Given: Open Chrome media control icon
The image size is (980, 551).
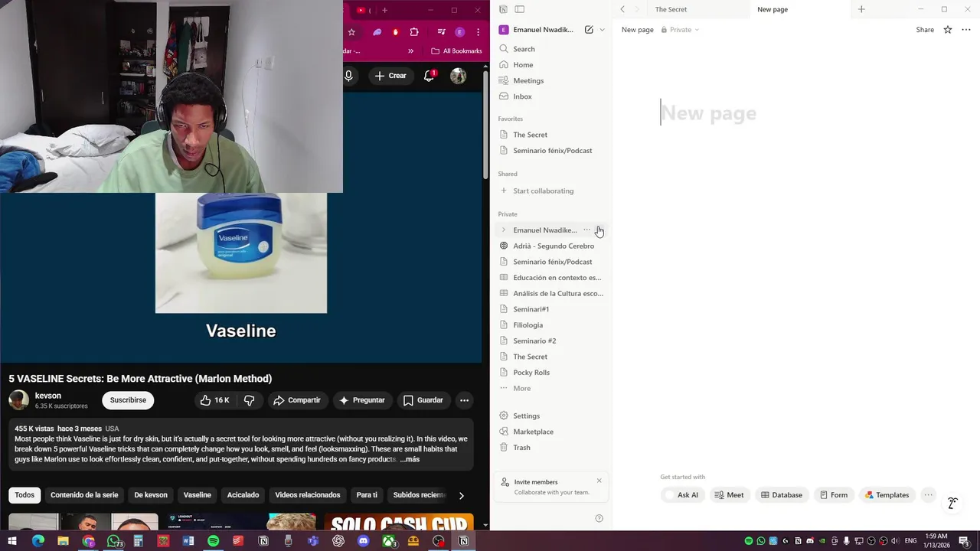Looking at the screenshot, I should point(441,32).
